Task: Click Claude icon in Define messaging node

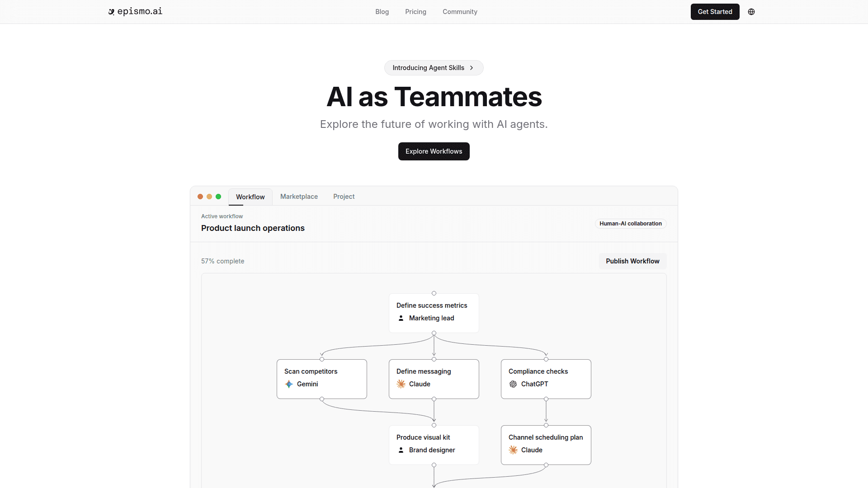Action: tap(401, 384)
